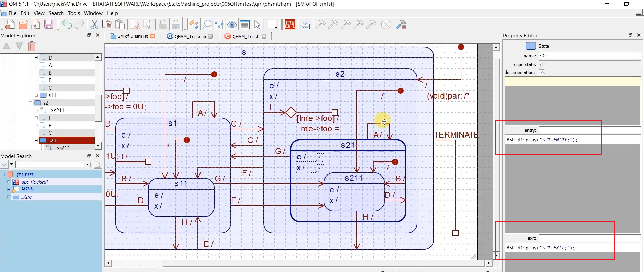Open the View menu

(39, 13)
